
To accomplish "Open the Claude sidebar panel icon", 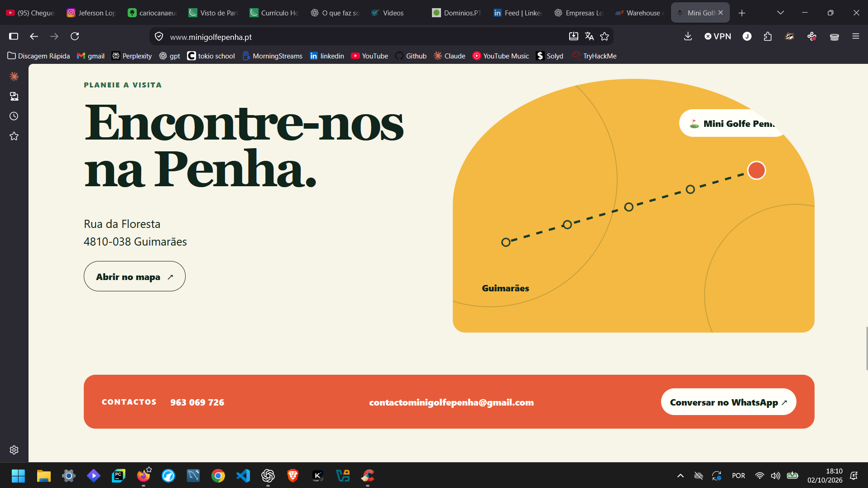I will click(x=14, y=77).
